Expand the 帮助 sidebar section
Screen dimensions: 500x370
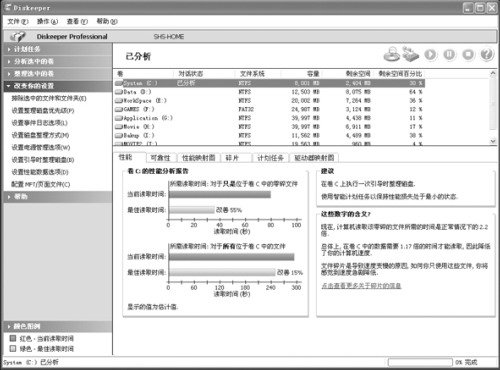(x=58, y=197)
